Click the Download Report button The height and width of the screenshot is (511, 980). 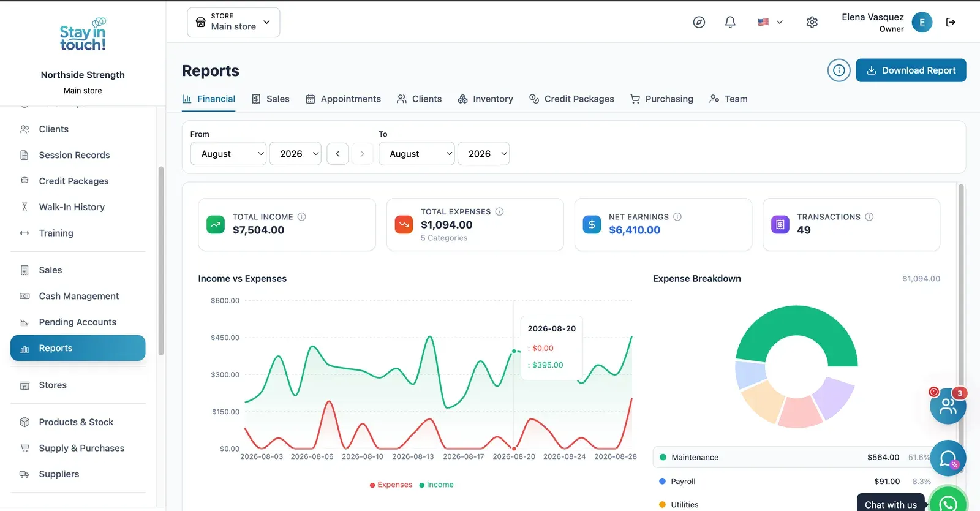[x=911, y=70]
